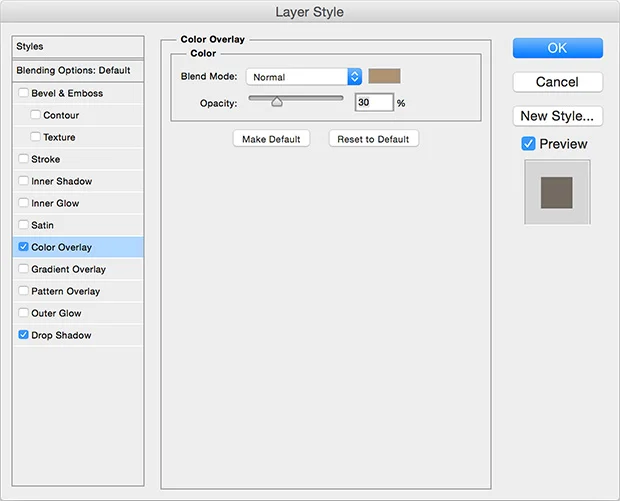
Task: Tick the Contour checkbox
Action: click(35, 115)
